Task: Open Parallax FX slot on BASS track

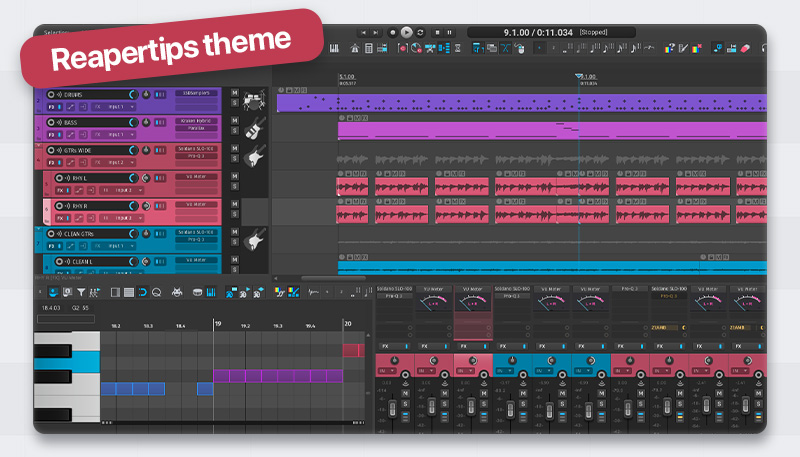Action: point(196,128)
